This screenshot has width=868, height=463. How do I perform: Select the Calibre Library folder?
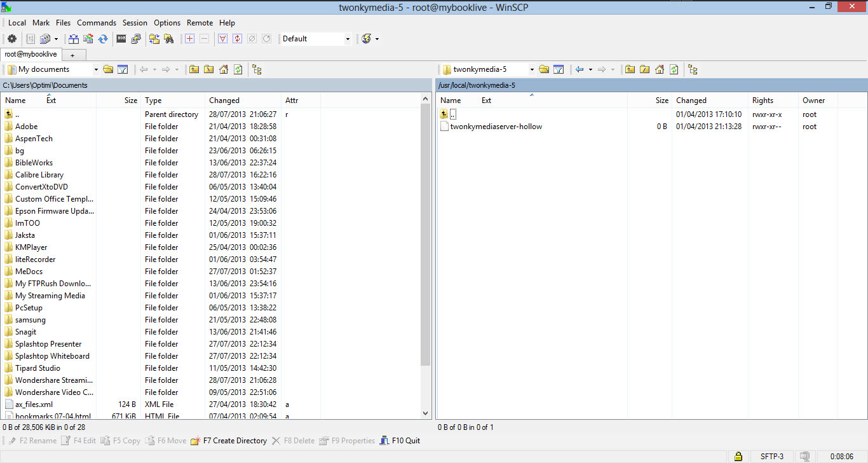39,175
